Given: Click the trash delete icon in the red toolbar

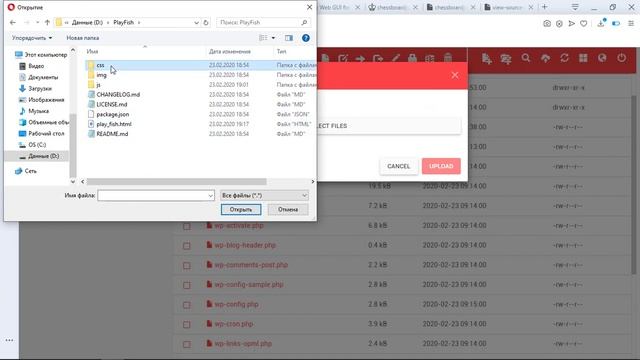Looking at the screenshot, I should tap(448, 58).
